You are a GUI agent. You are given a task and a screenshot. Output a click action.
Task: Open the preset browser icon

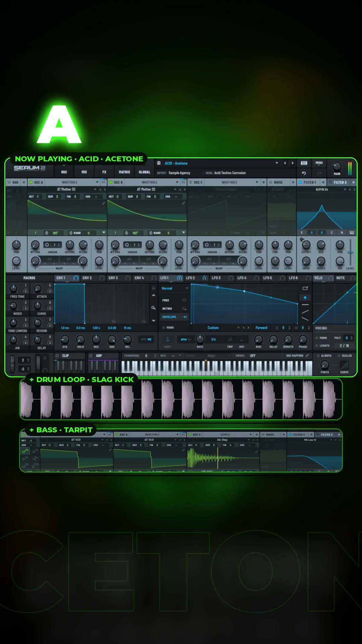[x=304, y=163]
